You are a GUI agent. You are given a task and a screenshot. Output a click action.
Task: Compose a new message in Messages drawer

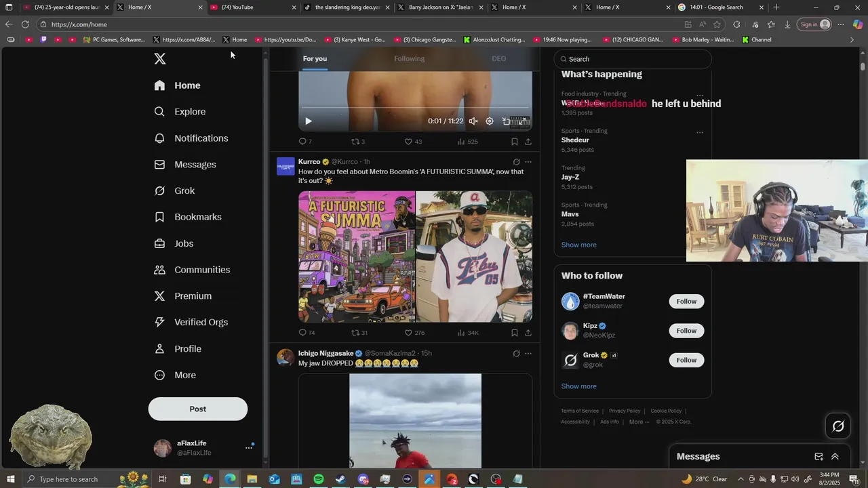click(818, 457)
